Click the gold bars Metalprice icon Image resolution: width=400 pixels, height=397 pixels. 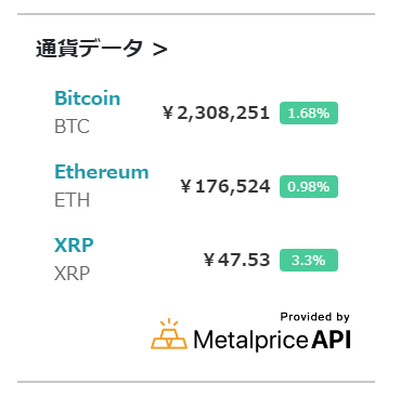tap(169, 334)
